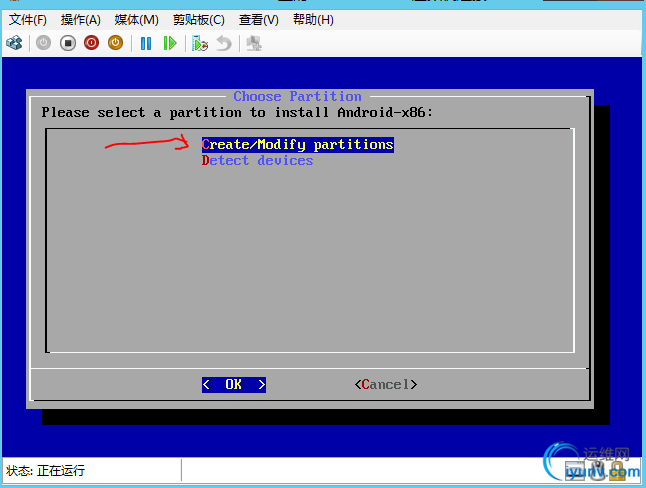Revert the VM with the undo arrow icon

(x=224, y=43)
